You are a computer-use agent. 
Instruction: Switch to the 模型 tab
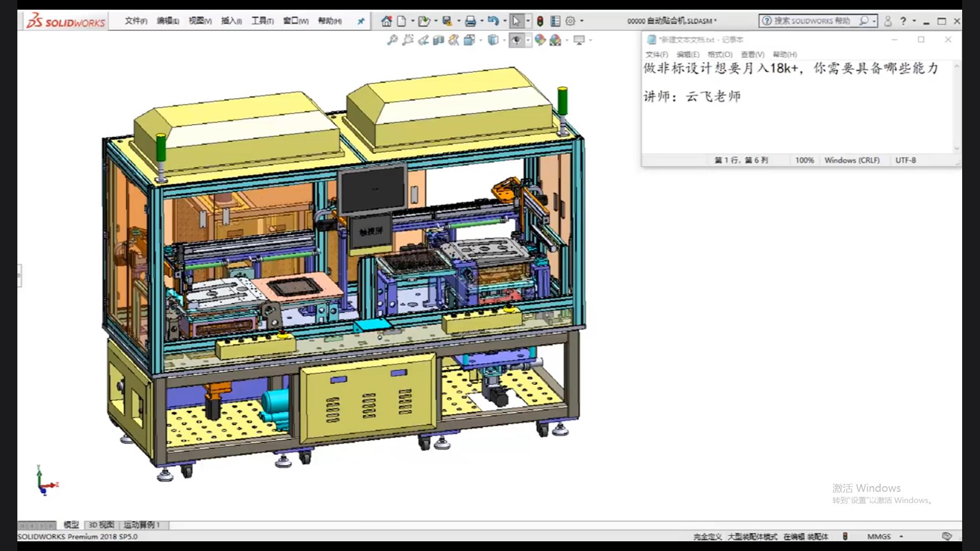(x=71, y=524)
